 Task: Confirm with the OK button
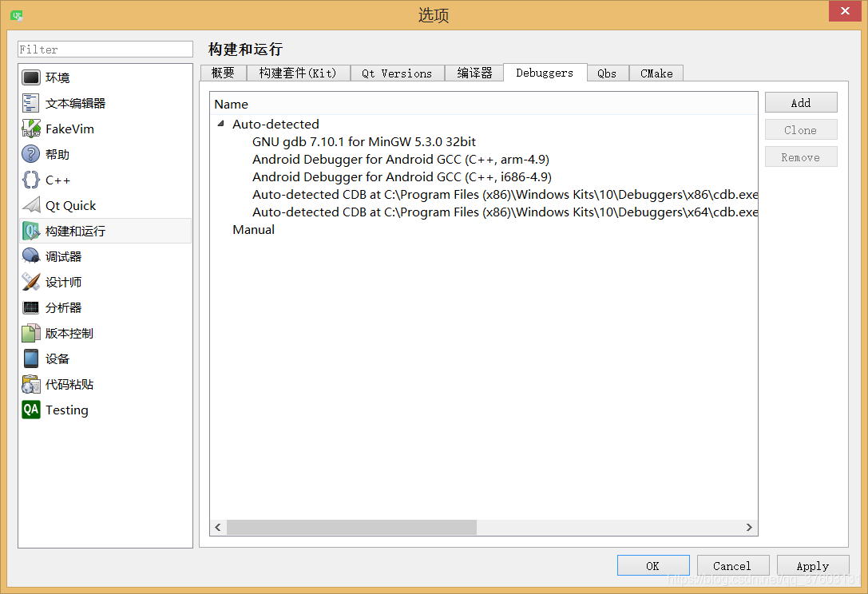[x=653, y=565]
